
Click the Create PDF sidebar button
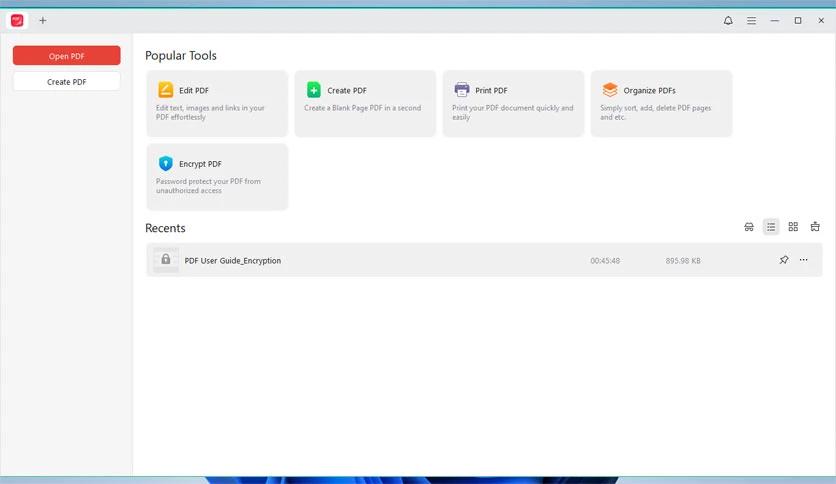coord(67,82)
